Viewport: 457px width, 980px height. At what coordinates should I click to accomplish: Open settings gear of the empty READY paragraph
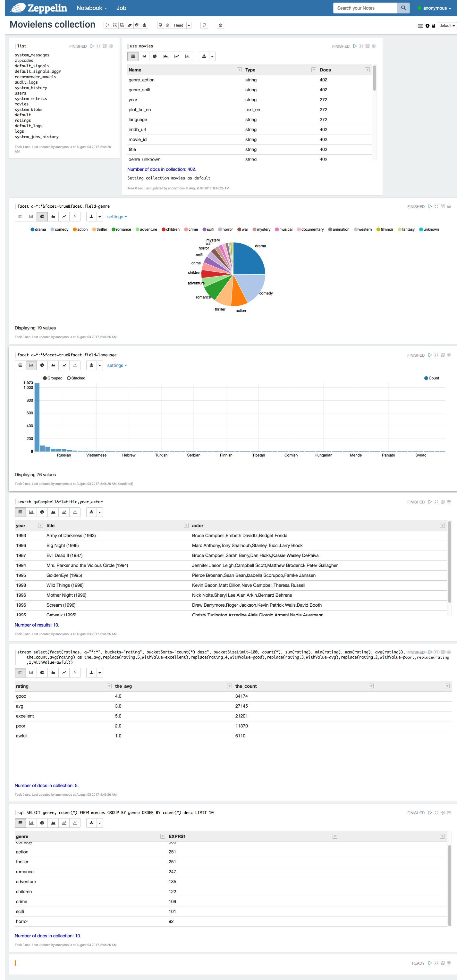[449, 963]
